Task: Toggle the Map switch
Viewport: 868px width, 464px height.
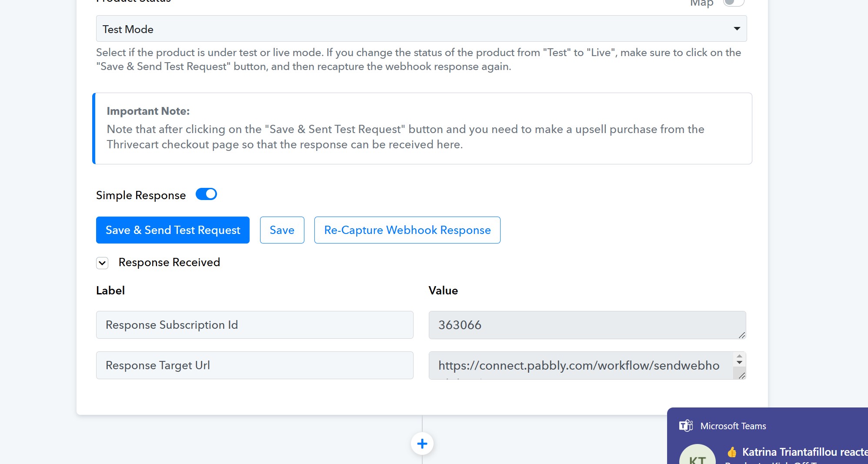Action: (734, 2)
